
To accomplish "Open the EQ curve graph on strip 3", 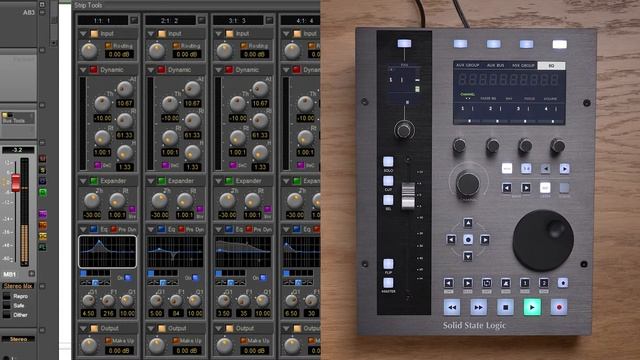I will [243, 251].
